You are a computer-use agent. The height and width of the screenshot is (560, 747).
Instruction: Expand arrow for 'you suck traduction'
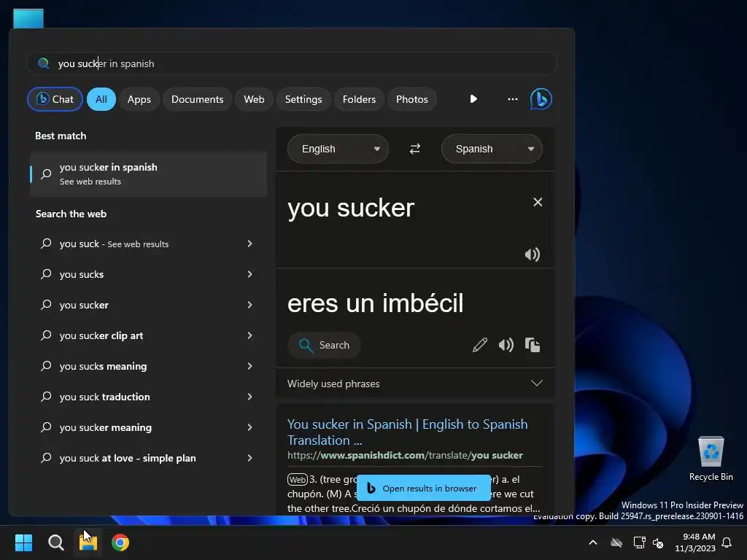pyautogui.click(x=249, y=397)
